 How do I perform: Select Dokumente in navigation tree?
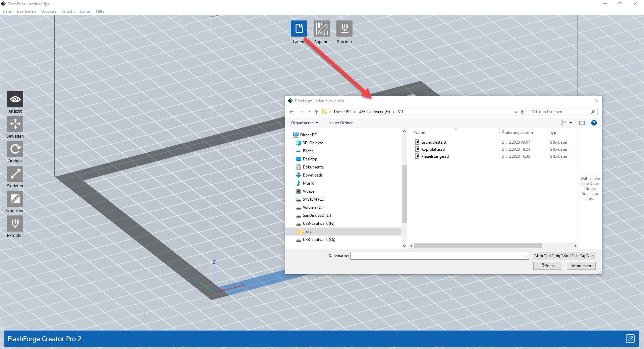[313, 167]
